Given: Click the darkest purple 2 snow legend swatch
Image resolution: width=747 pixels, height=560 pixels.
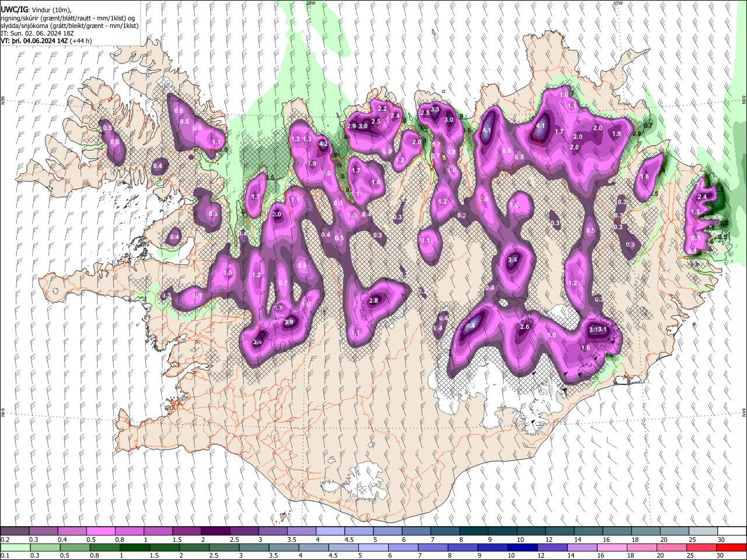Looking at the screenshot, I should (215, 531).
